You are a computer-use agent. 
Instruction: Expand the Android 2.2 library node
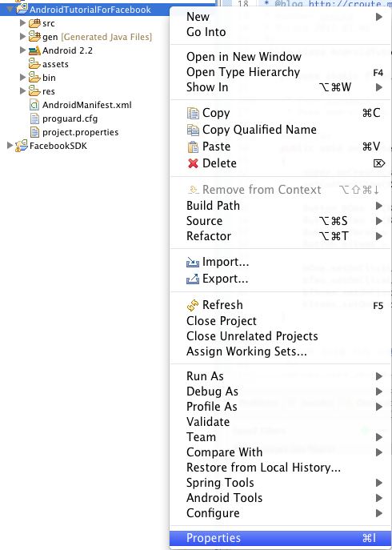coord(22,50)
